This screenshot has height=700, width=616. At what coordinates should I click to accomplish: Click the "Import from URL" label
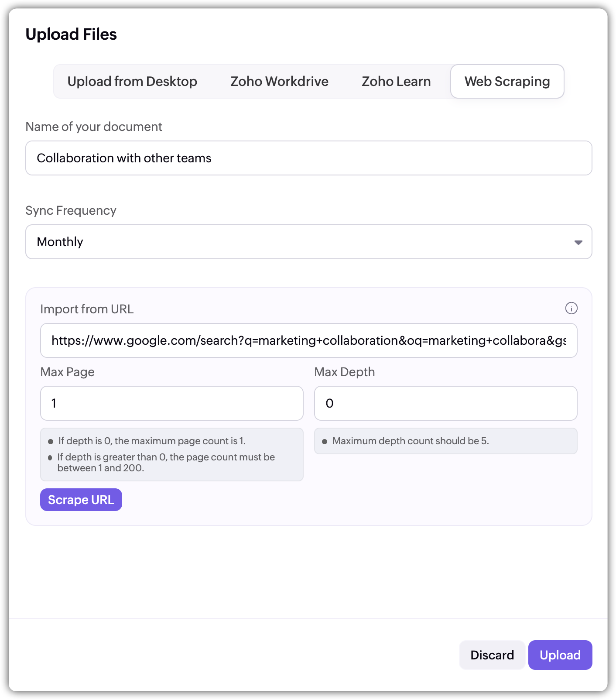(x=87, y=309)
